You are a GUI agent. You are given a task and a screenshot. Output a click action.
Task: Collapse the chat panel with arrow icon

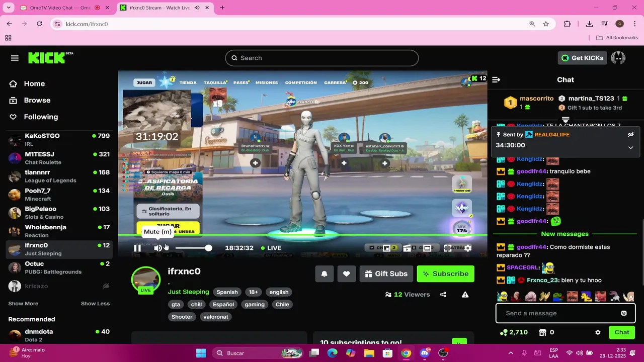click(496, 79)
